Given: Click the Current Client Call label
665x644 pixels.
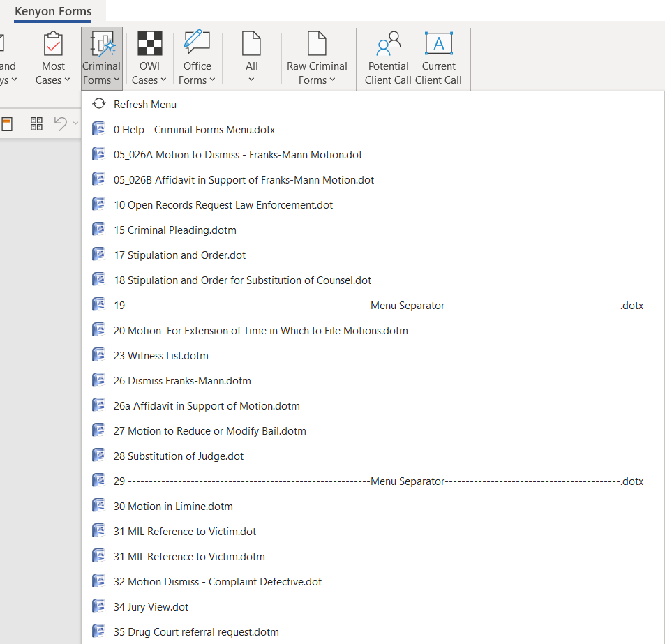Looking at the screenshot, I should tap(438, 73).
